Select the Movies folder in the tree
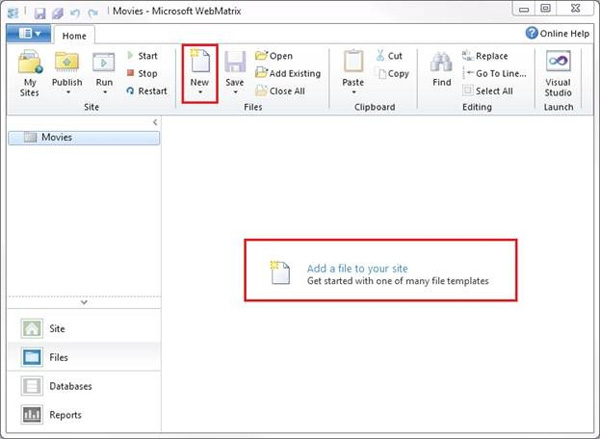This screenshot has height=439, width=600. [x=84, y=138]
